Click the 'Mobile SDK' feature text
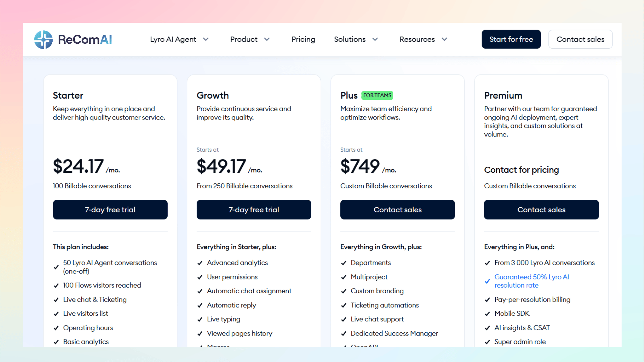644x362 pixels. pyautogui.click(x=512, y=313)
